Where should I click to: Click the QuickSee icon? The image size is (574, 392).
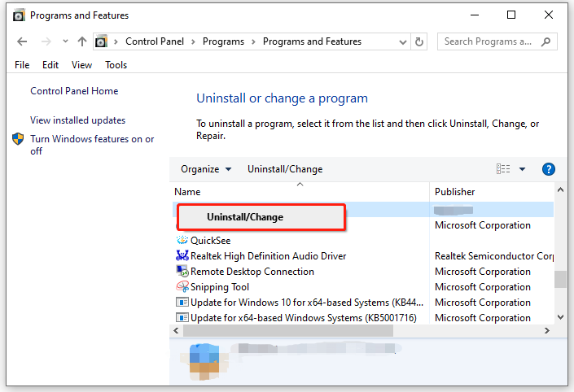[x=182, y=240]
